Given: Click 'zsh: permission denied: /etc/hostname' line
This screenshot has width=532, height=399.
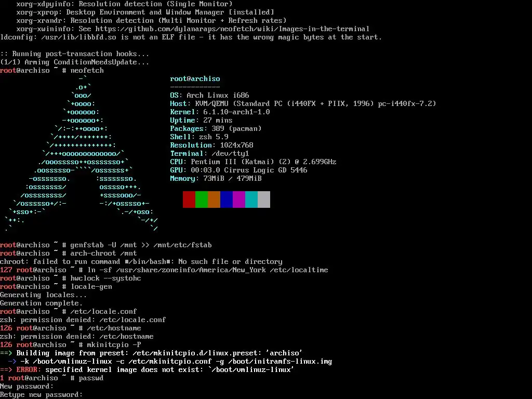Looking at the screenshot, I should click(x=77, y=336).
